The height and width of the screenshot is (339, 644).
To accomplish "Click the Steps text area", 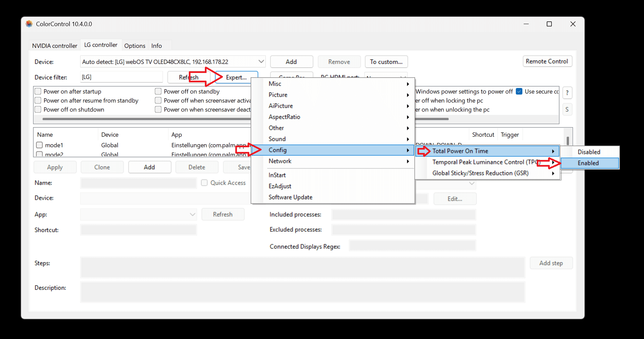I will (303, 267).
